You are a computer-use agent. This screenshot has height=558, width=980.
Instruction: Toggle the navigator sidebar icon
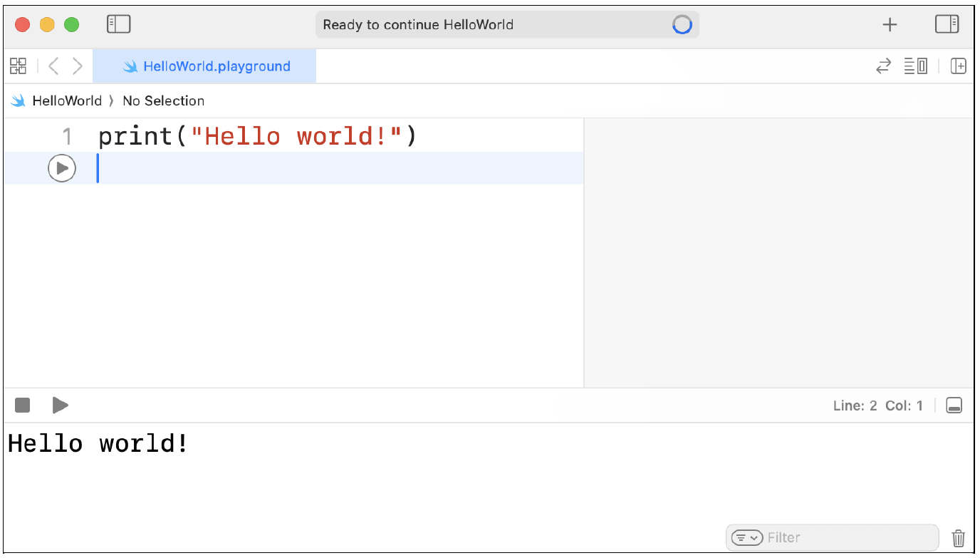(x=118, y=24)
